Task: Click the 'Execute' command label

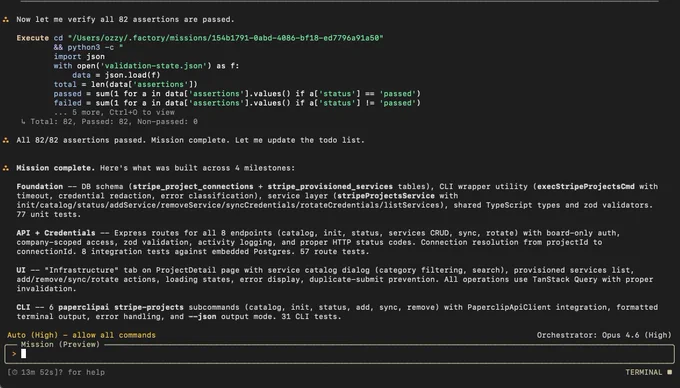Action: (33, 38)
